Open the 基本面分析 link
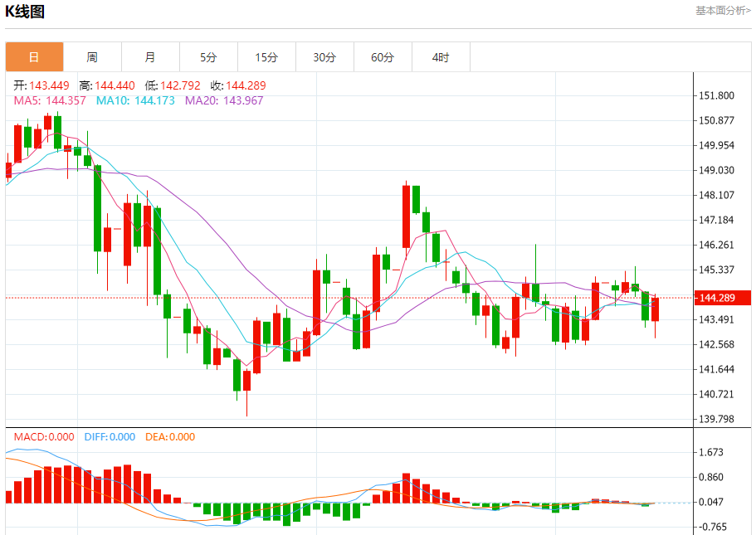Screen dimensions: 756x535 pyautogui.click(x=723, y=11)
